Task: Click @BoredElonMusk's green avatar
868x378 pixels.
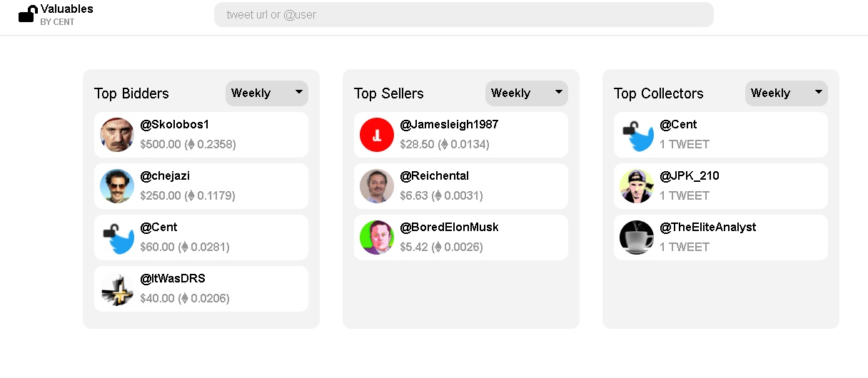Action: (x=377, y=237)
